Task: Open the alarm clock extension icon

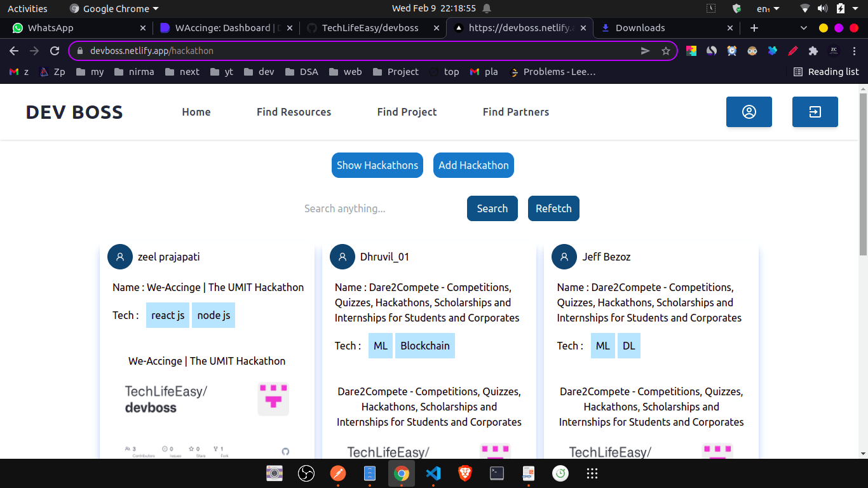Action: [x=732, y=51]
